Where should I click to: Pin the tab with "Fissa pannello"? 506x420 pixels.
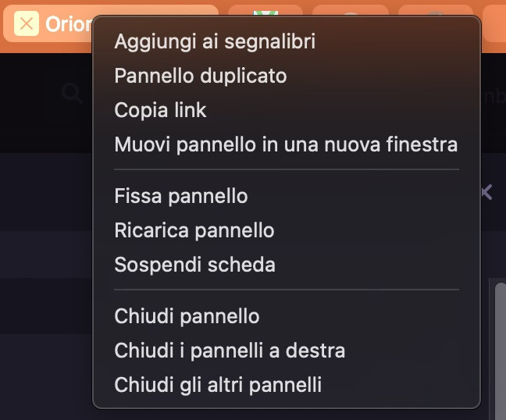[181, 196]
